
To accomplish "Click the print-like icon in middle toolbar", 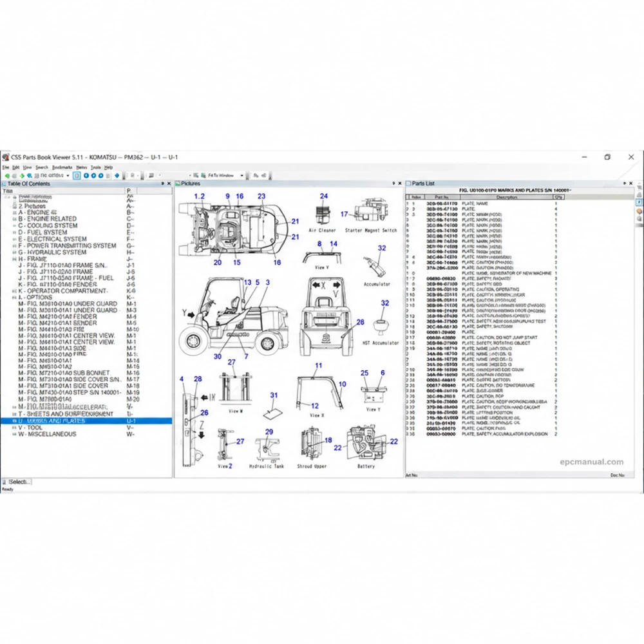I will (151, 176).
